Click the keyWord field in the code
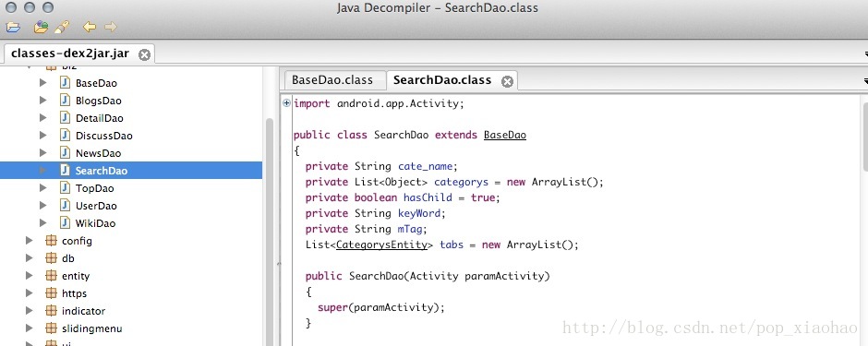 point(419,213)
